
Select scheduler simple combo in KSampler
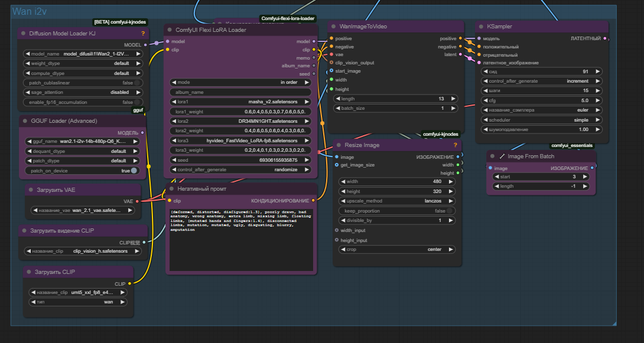[542, 120]
